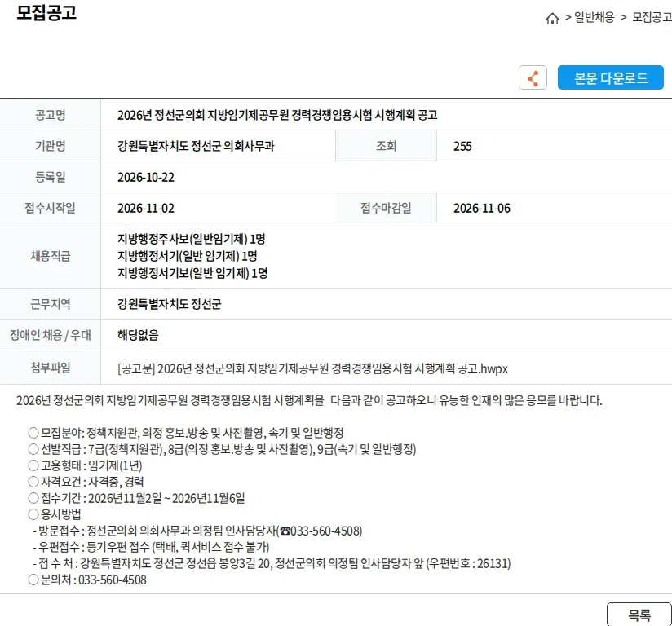Click the share icon button
This screenshot has width=672, height=626.
click(533, 77)
